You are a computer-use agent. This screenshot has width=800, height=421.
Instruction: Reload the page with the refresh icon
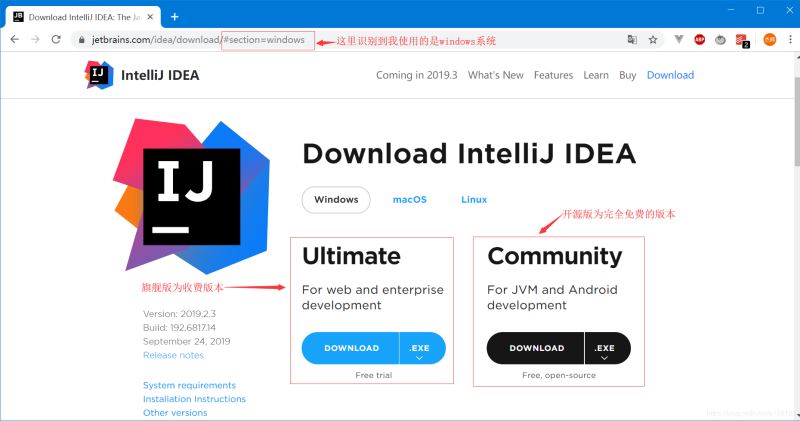pos(56,39)
